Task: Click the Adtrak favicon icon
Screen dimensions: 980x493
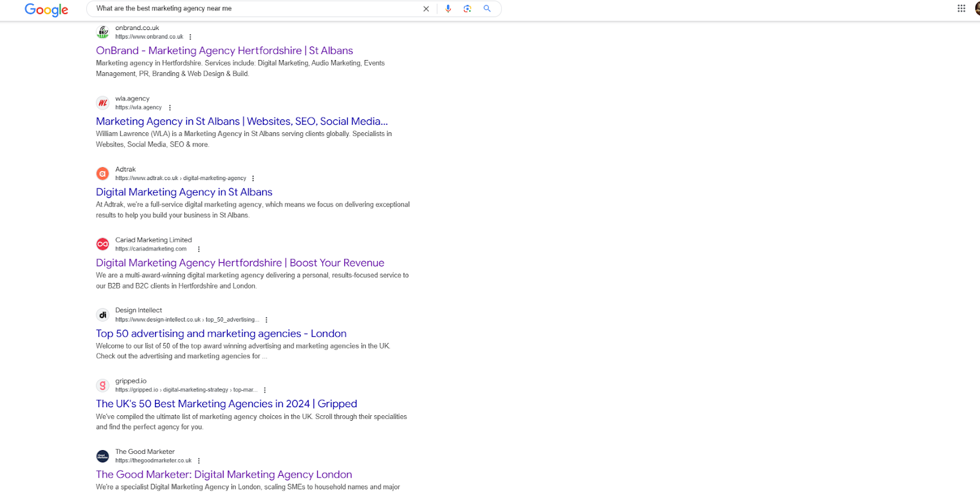Action: pyautogui.click(x=103, y=174)
